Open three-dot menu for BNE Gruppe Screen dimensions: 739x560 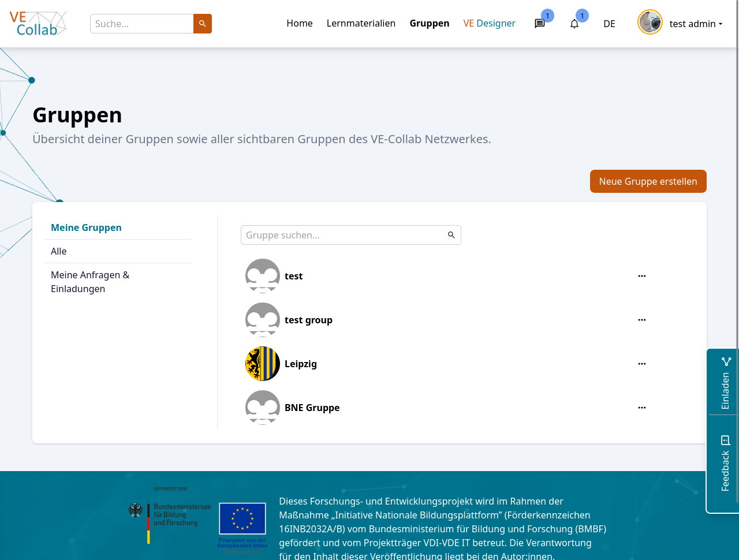pos(642,408)
